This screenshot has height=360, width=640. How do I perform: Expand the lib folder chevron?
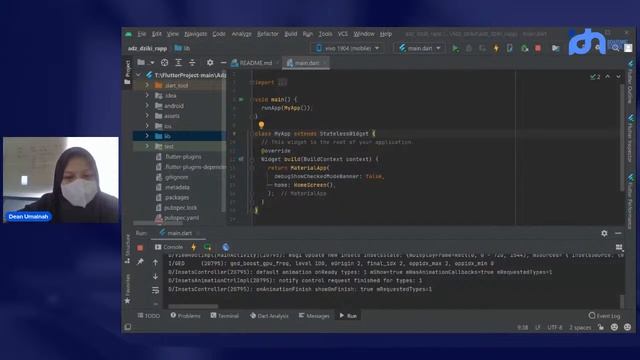[x=147, y=136]
